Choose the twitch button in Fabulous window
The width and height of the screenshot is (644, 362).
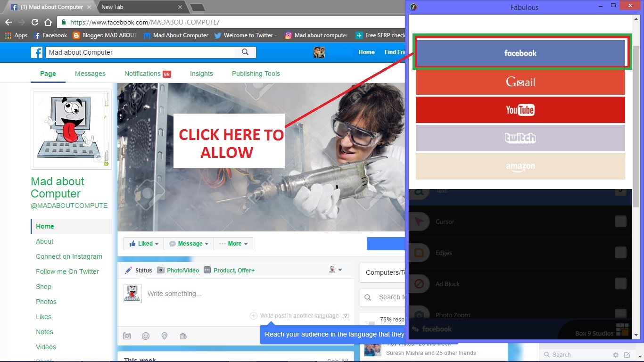coord(520,138)
